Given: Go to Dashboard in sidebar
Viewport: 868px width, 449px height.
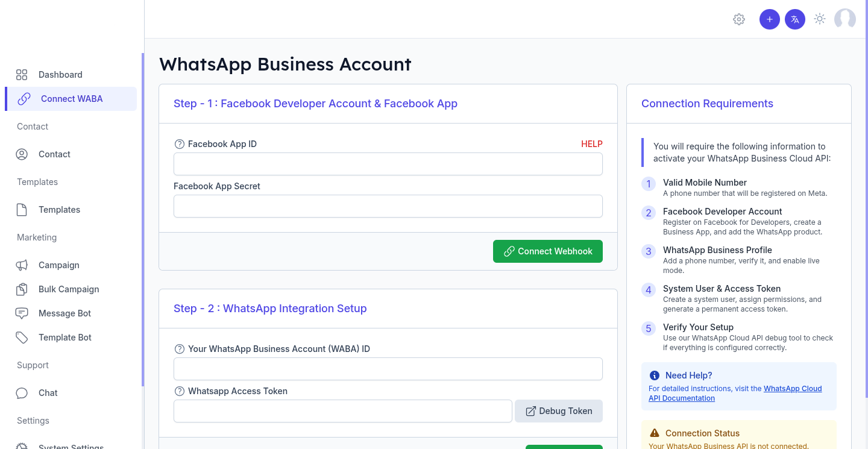Looking at the screenshot, I should [71, 75].
